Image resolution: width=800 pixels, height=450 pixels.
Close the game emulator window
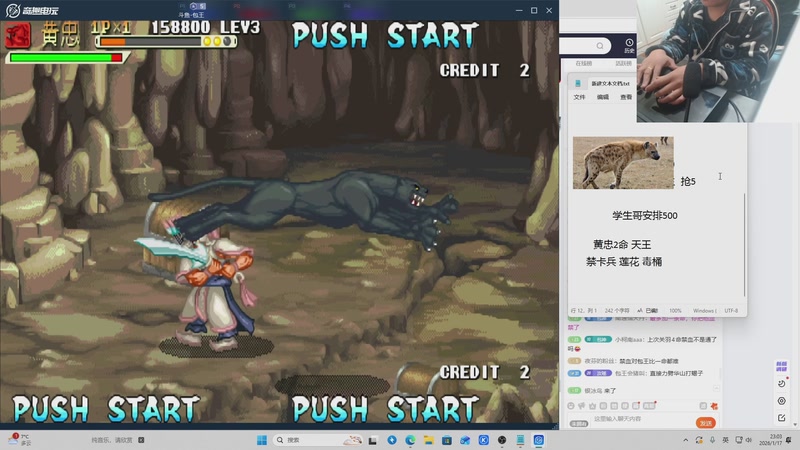tap(549, 10)
